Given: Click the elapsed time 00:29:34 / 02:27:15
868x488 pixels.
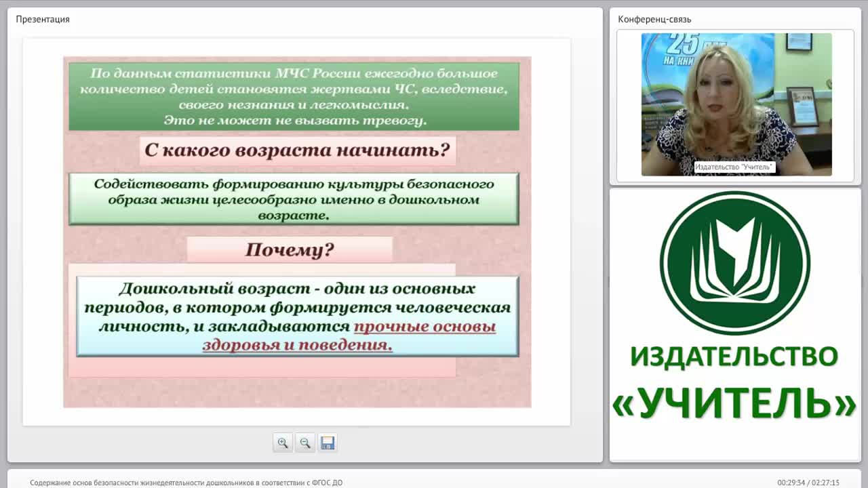Looking at the screenshot, I should (808, 483).
